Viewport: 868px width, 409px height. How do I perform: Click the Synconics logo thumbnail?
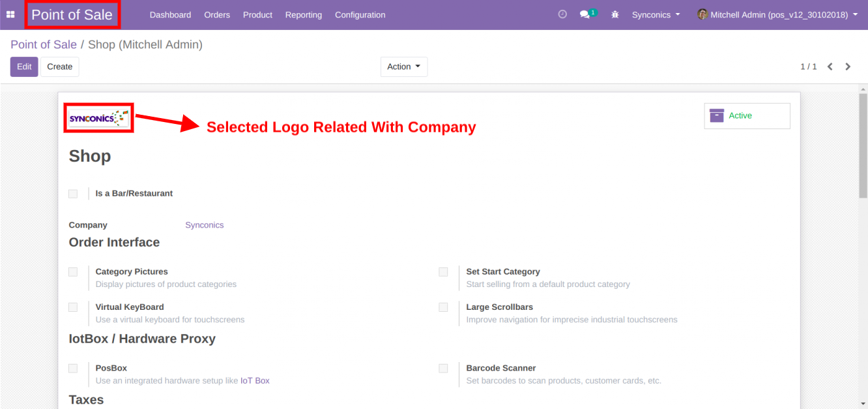[x=98, y=117]
